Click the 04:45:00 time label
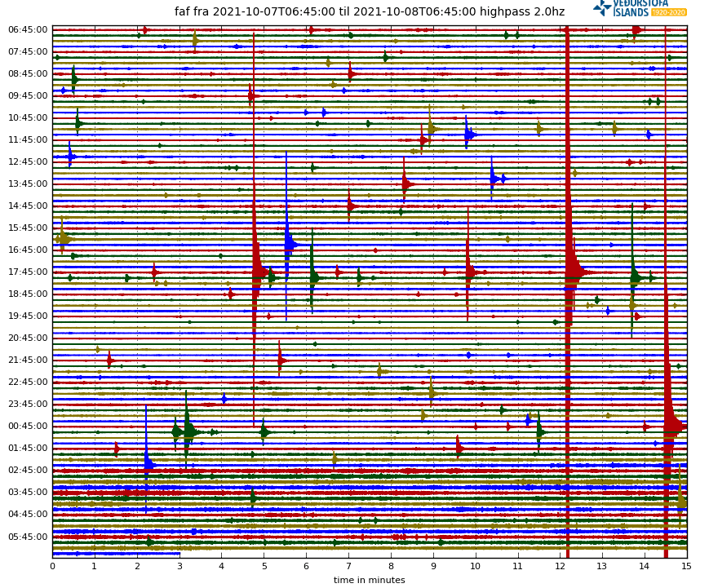 coord(28,515)
